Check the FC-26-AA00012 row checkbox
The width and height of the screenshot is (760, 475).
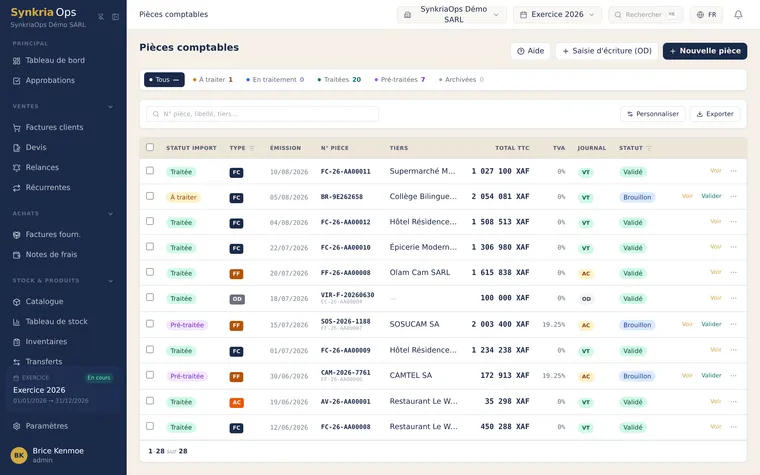click(x=150, y=221)
